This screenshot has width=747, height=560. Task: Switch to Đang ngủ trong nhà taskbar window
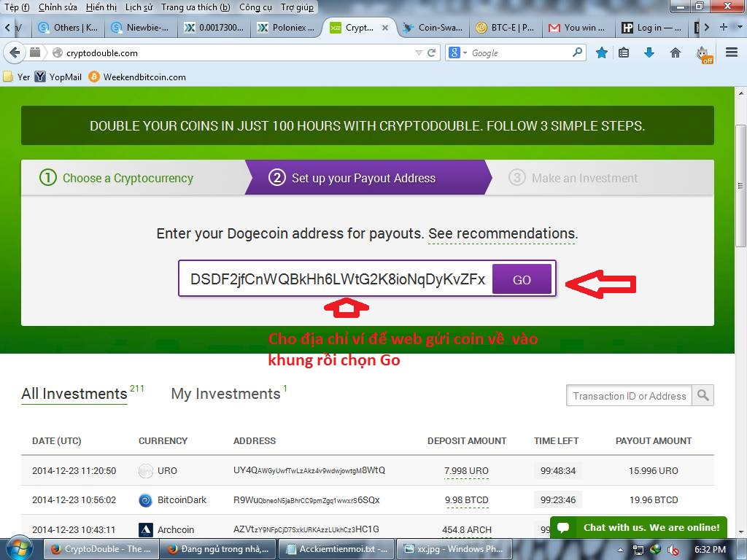pyautogui.click(x=218, y=549)
